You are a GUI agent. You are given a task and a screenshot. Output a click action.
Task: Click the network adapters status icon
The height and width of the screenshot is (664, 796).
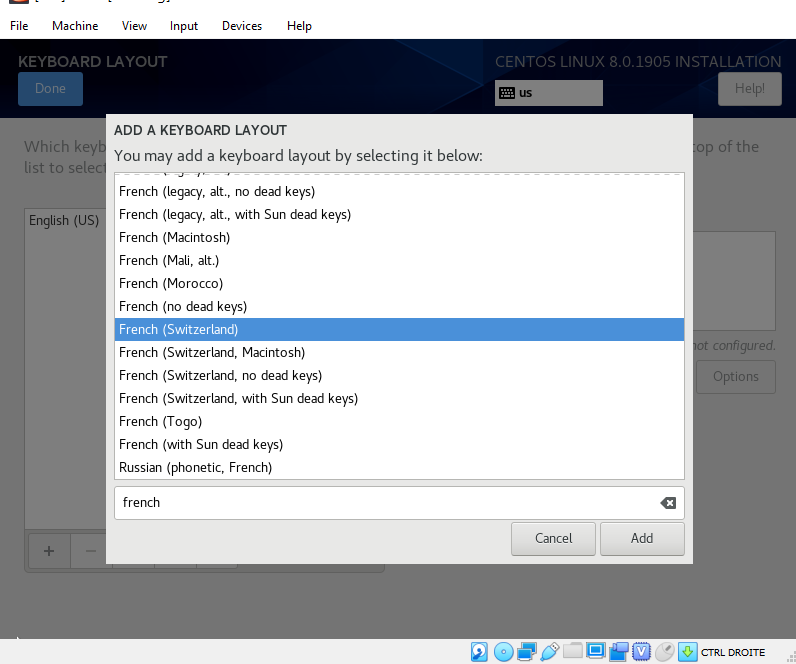pos(527,652)
